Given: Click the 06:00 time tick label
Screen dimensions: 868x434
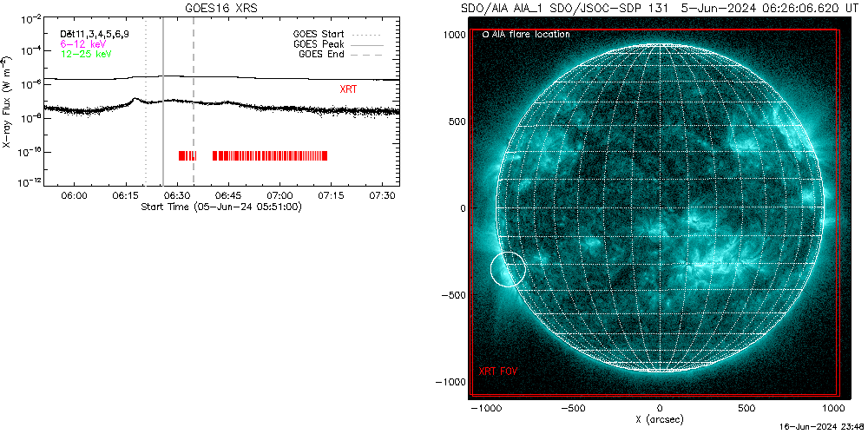Looking at the screenshot, I should 74,195.
